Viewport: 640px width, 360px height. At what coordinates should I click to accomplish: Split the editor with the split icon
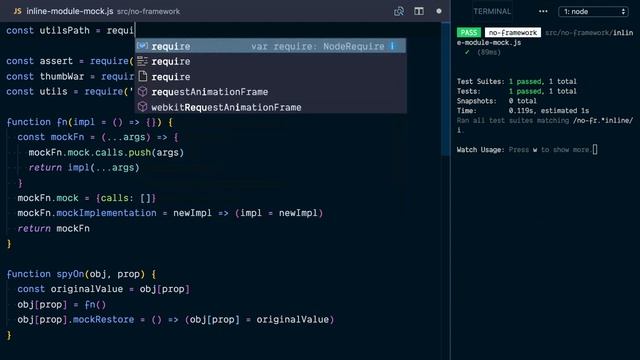[419, 11]
